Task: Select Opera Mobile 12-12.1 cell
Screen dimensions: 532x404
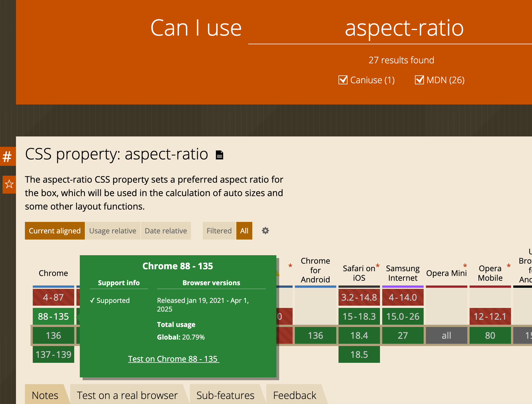Action: point(490,316)
